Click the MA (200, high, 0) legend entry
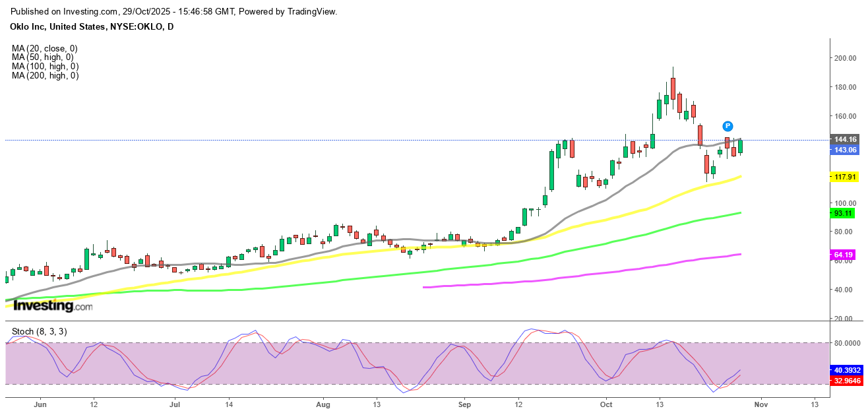This screenshot has width=868, height=413. [45, 76]
